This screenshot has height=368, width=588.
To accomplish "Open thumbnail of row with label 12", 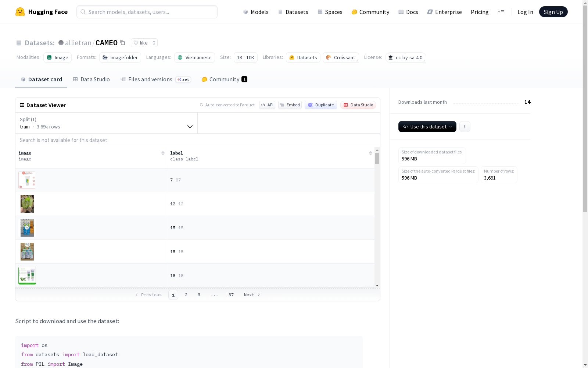I will (27, 204).
